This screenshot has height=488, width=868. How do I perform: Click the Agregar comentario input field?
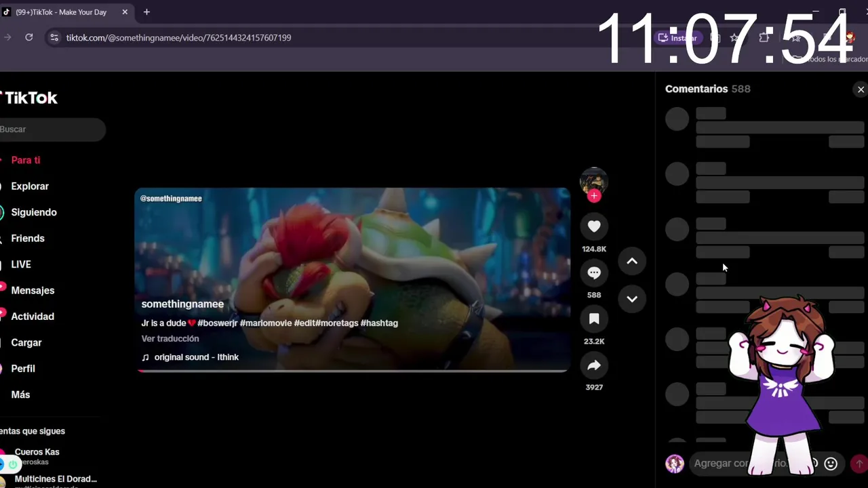(766, 464)
